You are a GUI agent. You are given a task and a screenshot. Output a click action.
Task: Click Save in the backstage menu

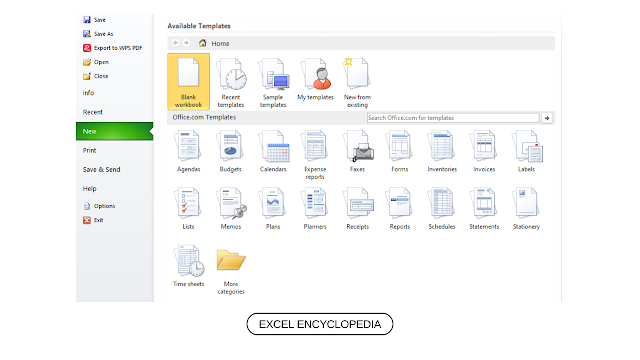pyautogui.click(x=95, y=20)
